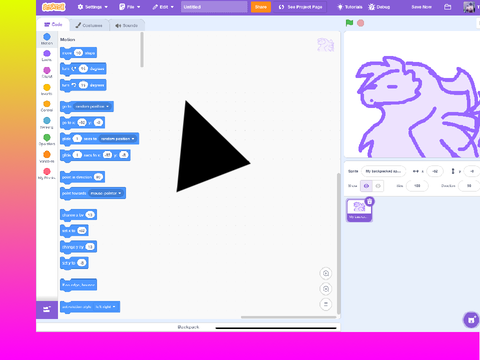480x360 pixels.
Task: Click the sprite x position field
Action: pyautogui.click(x=435, y=171)
